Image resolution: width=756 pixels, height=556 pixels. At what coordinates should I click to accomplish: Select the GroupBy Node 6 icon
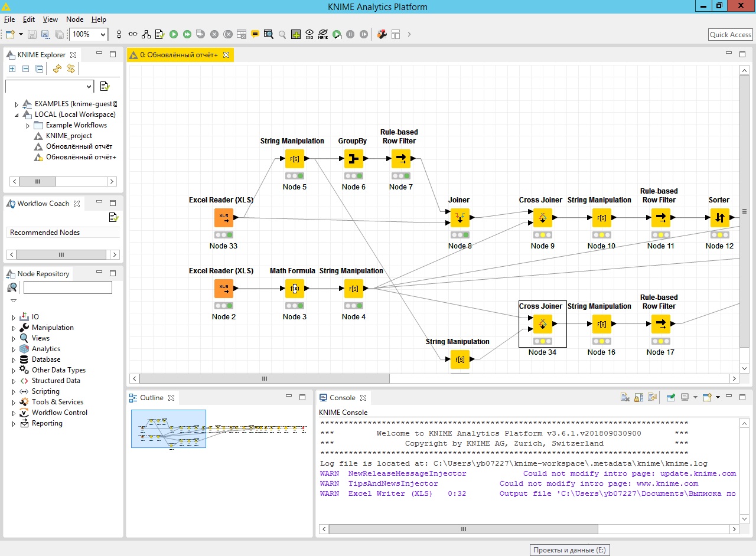point(354,159)
